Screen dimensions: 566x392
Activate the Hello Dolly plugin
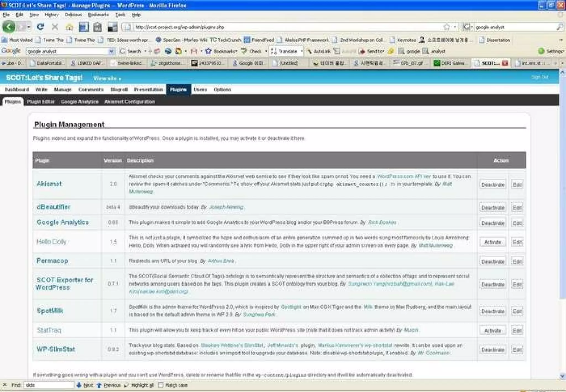pos(493,242)
